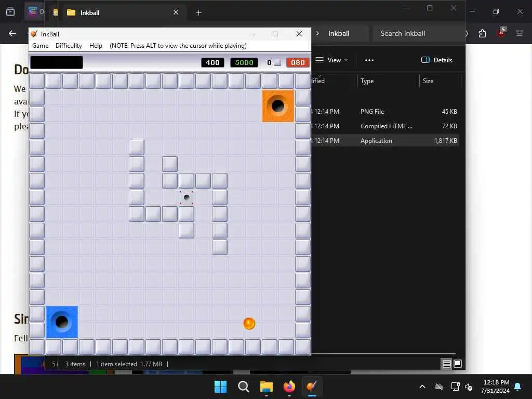The height and width of the screenshot is (399, 532).
Task: Toggle the Details pane button
Action: [436, 60]
